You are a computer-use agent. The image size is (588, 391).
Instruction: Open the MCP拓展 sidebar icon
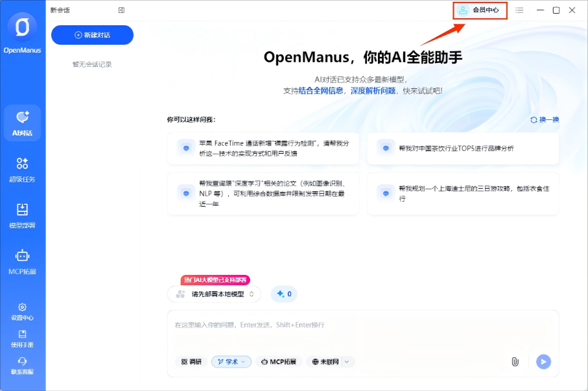(x=23, y=263)
